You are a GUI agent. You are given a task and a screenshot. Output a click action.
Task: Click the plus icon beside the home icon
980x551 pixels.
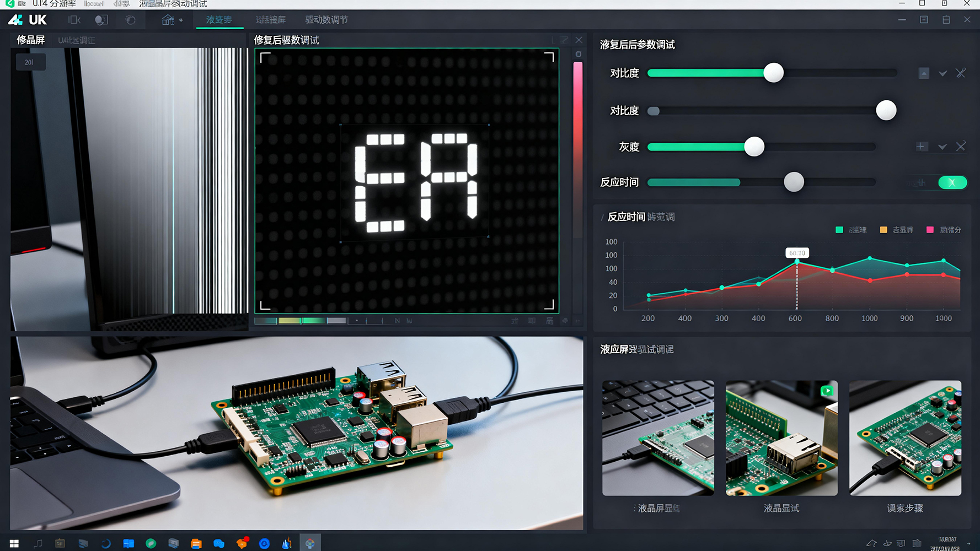click(x=181, y=20)
